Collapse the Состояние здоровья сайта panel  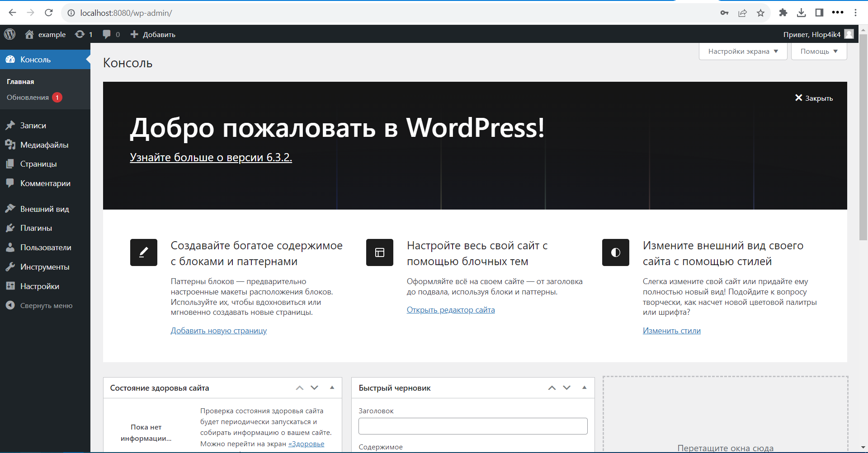(332, 388)
